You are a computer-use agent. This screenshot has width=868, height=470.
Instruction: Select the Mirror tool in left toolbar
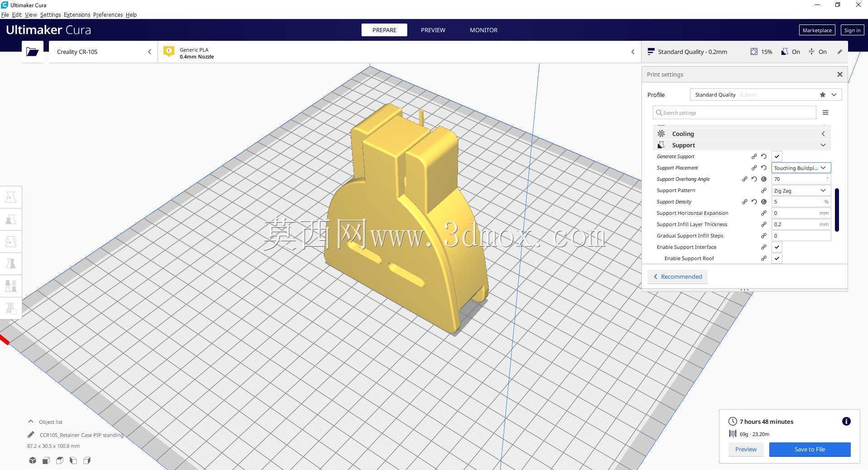point(11,264)
